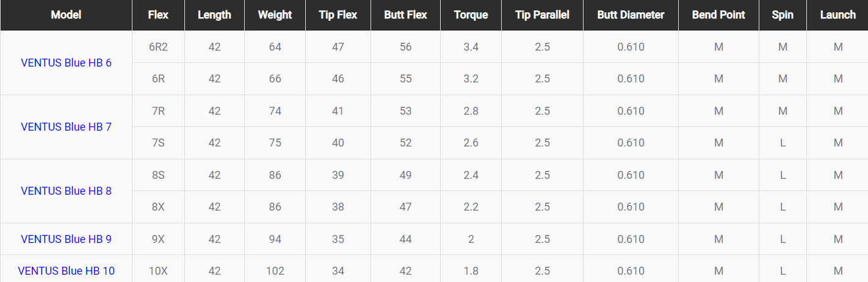The height and width of the screenshot is (282, 868).
Task: Click the Butt Diameter column header
Action: pos(631,15)
